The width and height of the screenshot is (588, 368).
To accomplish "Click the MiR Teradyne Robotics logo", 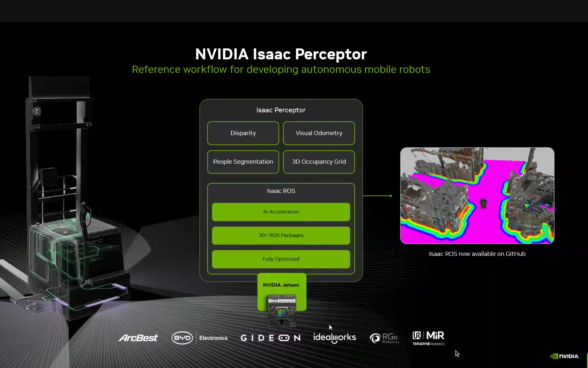I will click(x=428, y=338).
